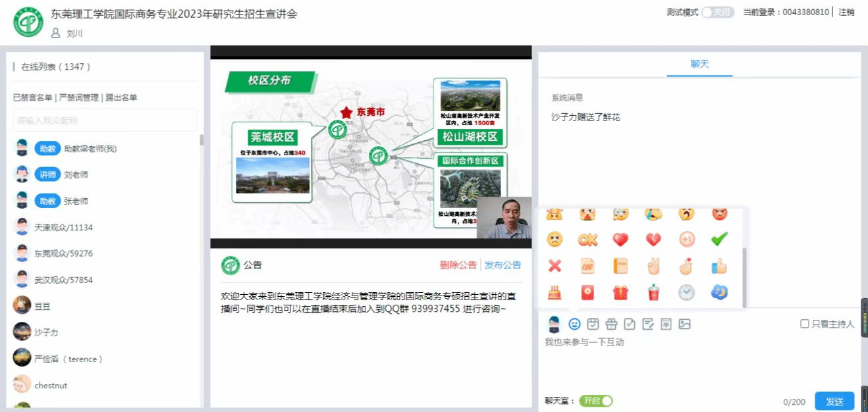The width and height of the screenshot is (868, 412).
Task: Select the OK emoji
Action: tap(587, 240)
